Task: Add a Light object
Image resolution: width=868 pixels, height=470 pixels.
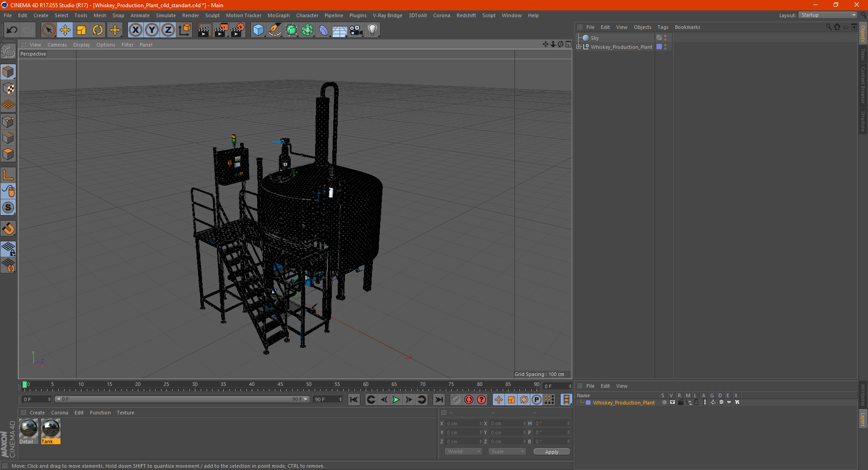Action: pyautogui.click(x=373, y=30)
